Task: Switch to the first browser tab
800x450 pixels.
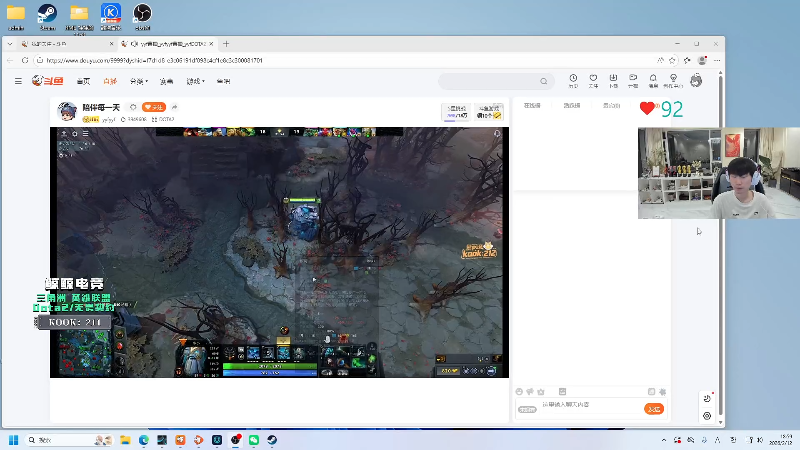Action: (67, 44)
